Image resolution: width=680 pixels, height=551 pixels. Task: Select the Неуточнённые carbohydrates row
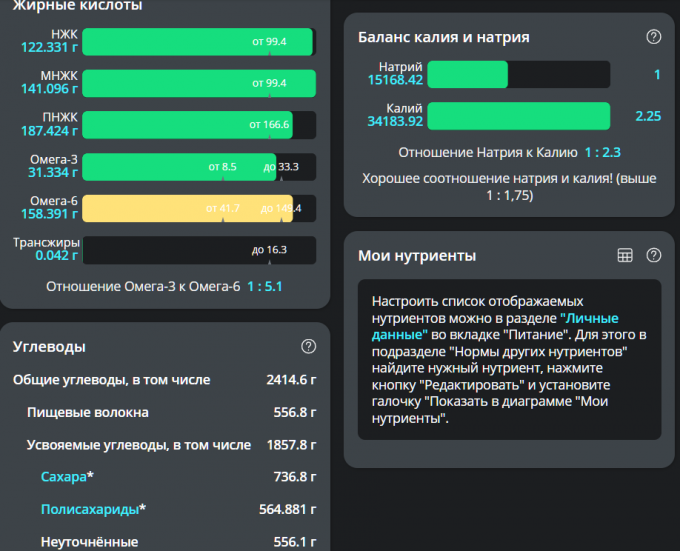pos(164,541)
